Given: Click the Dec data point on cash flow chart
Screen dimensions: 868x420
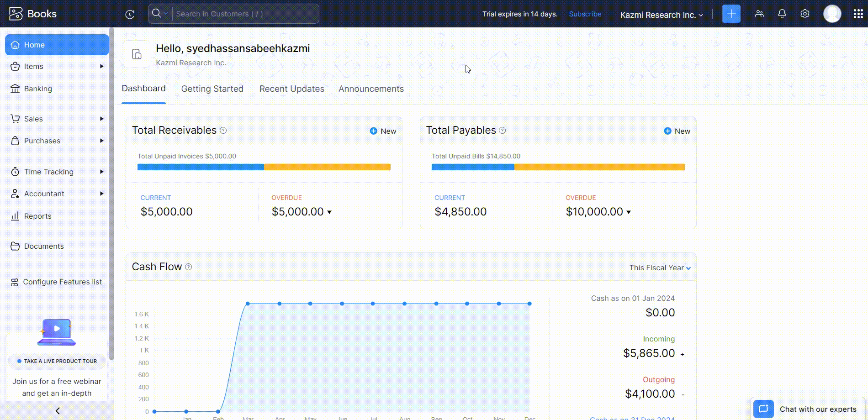Looking at the screenshot, I should (x=529, y=304).
